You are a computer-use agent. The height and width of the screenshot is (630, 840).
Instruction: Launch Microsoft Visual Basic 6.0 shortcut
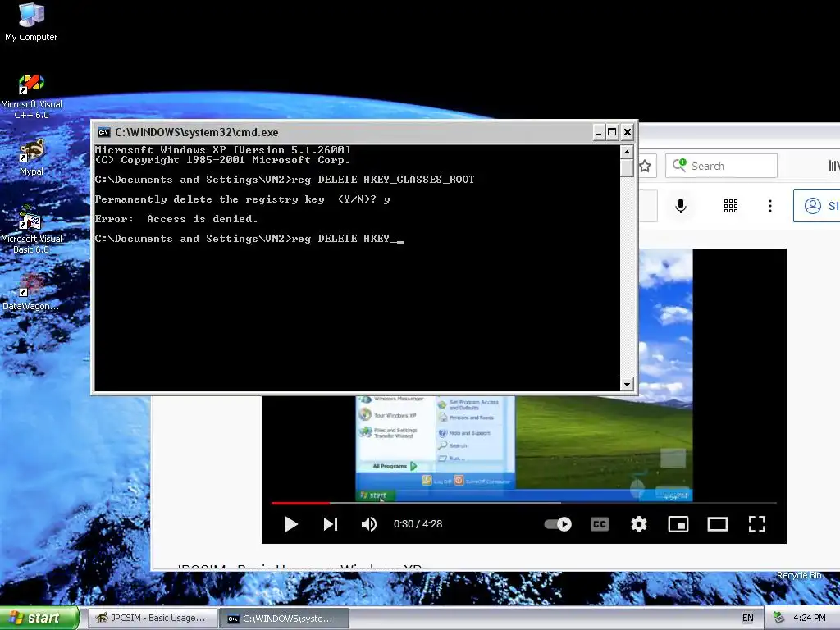31,231
